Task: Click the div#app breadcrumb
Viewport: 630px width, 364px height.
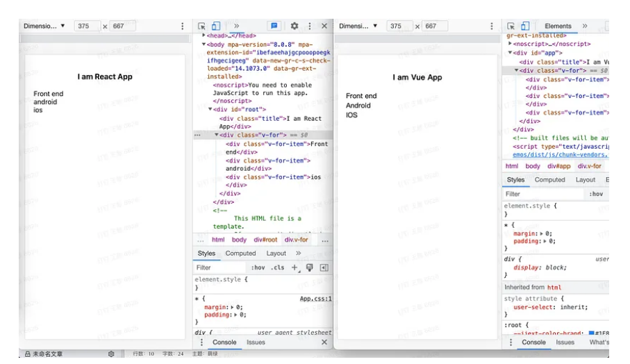Action: click(559, 166)
